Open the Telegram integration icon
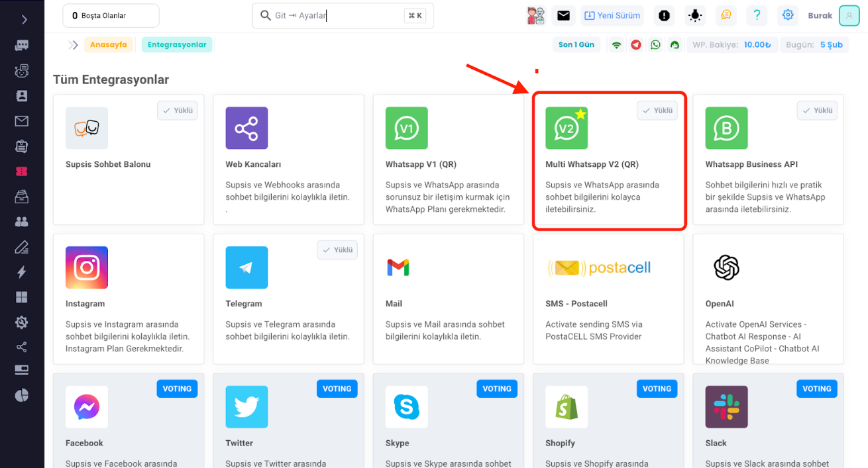The height and width of the screenshot is (468, 868). [246, 267]
